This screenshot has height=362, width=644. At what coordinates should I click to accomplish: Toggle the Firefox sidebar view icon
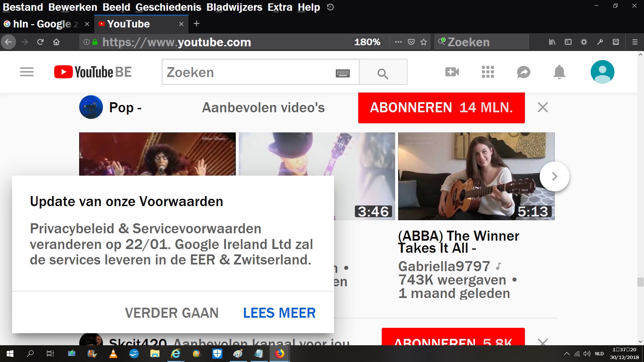[x=568, y=42]
